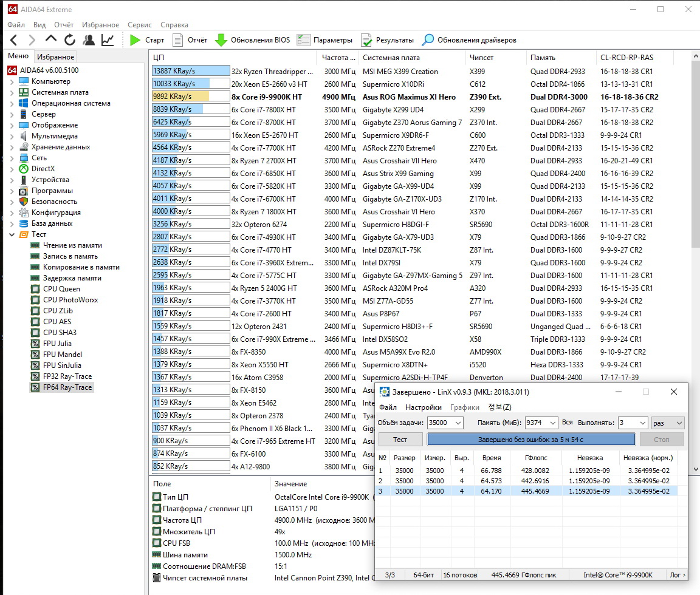Expand the Устройства tree node
700x595 pixels.
[12, 180]
